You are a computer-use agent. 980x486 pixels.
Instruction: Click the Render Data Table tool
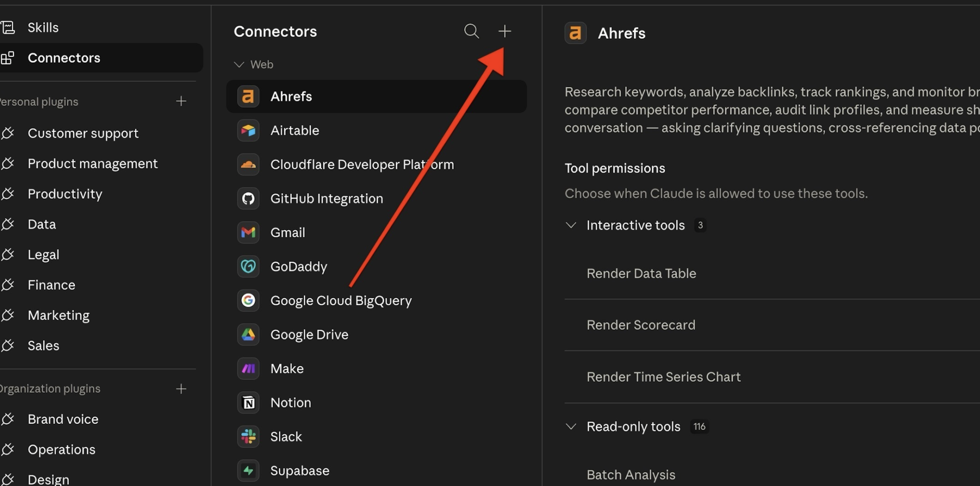click(641, 274)
